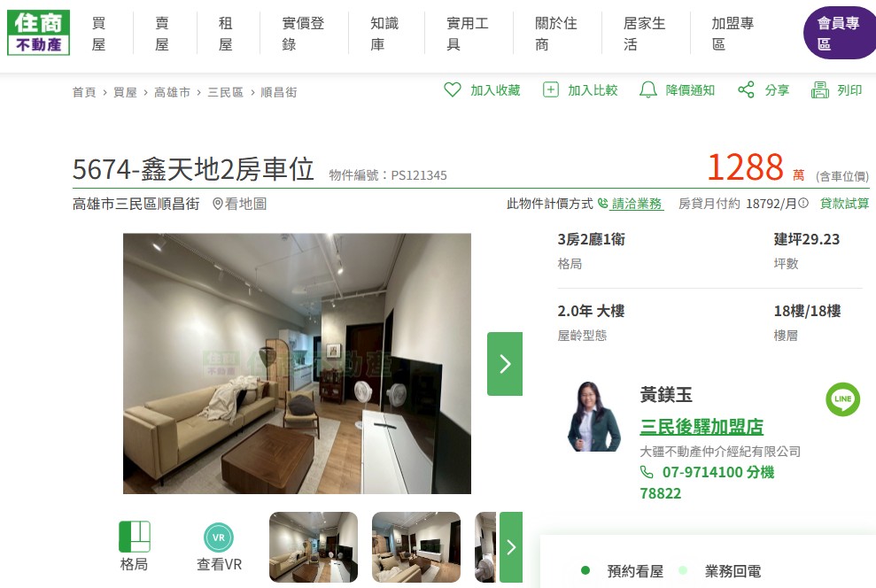Click the 分享 share icon
Viewport: 876px width, 588px height.
(x=746, y=90)
